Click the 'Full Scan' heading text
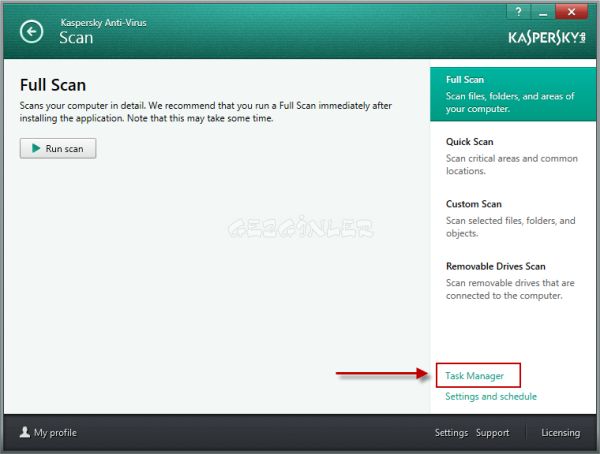 click(x=53, y=85)
